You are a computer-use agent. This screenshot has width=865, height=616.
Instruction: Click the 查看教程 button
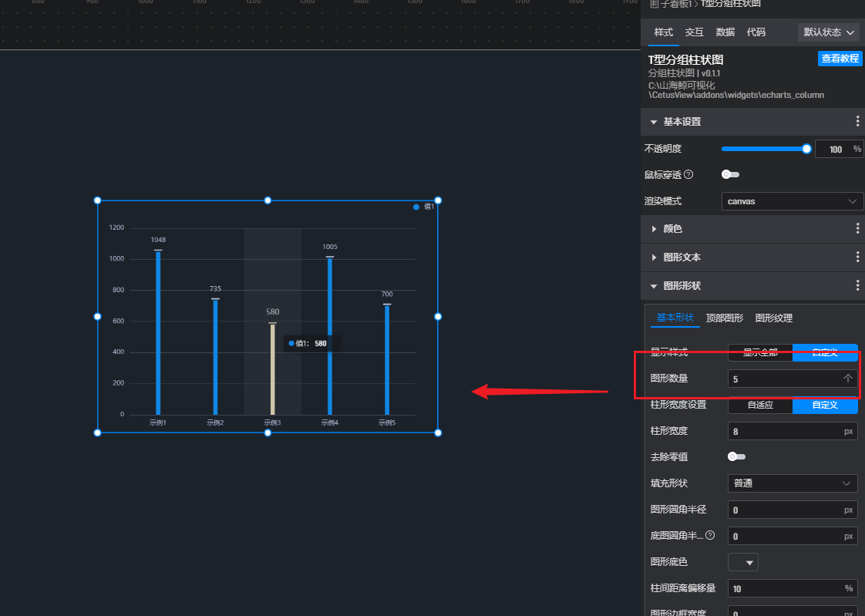point(840,59)
